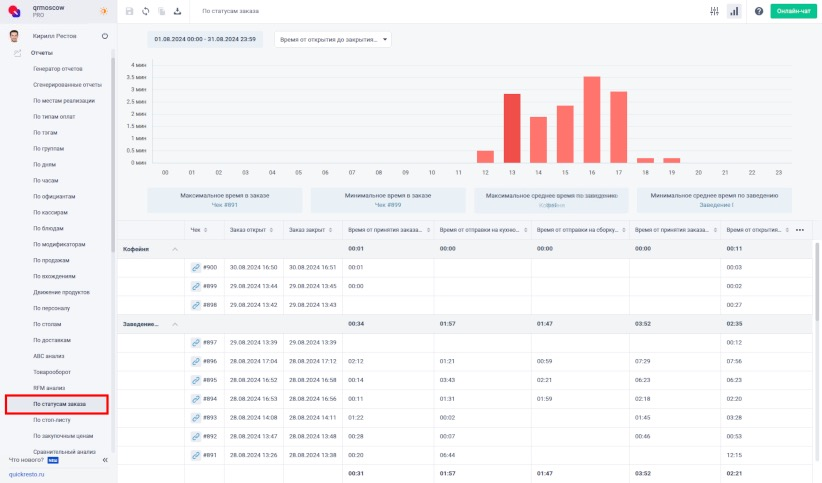The width and height of the screenshot is (822, 483).
Task: Click the Онлайн-чат button
Action: coord(793,11)
